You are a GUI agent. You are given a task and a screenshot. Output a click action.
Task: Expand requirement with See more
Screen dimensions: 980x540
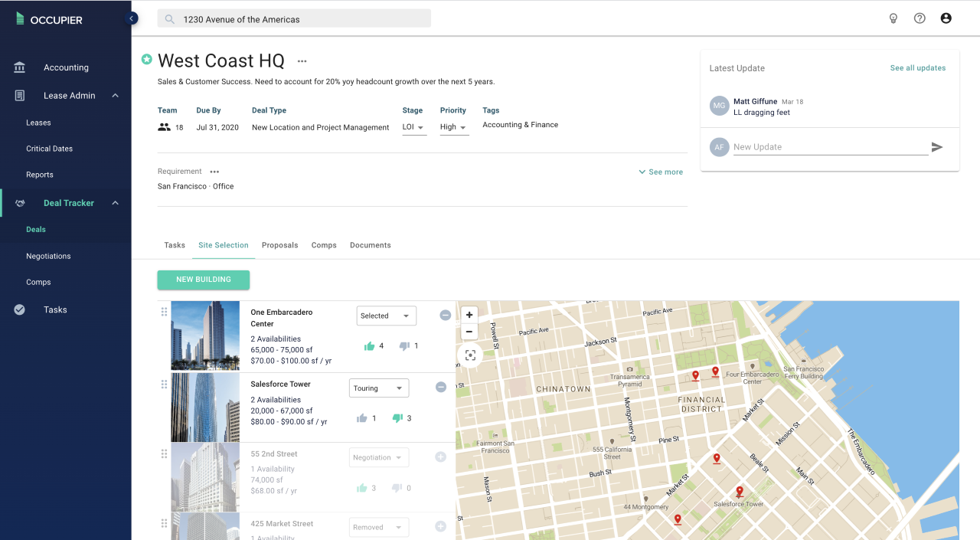tap(661, 172)
